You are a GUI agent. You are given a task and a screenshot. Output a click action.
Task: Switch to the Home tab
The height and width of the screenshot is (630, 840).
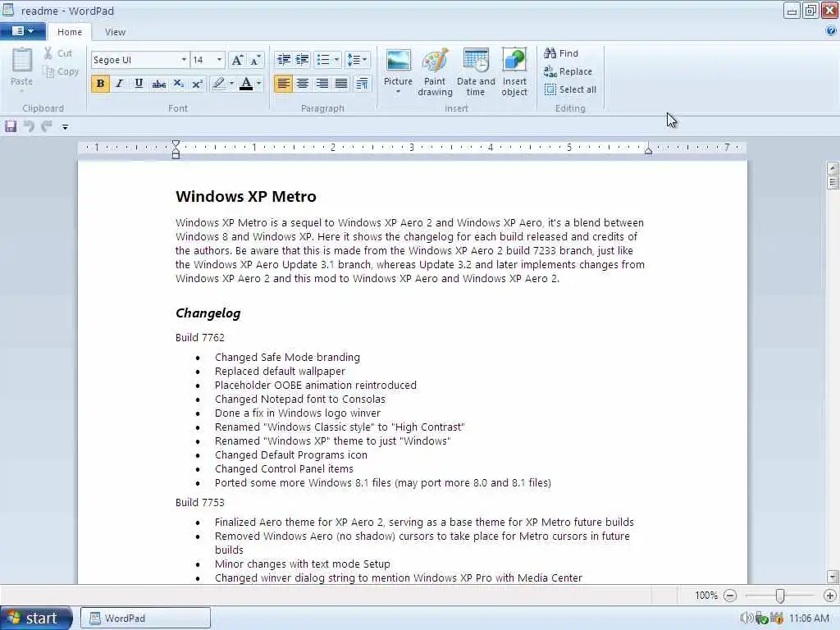pyautogui.click(x=70, y=32)
